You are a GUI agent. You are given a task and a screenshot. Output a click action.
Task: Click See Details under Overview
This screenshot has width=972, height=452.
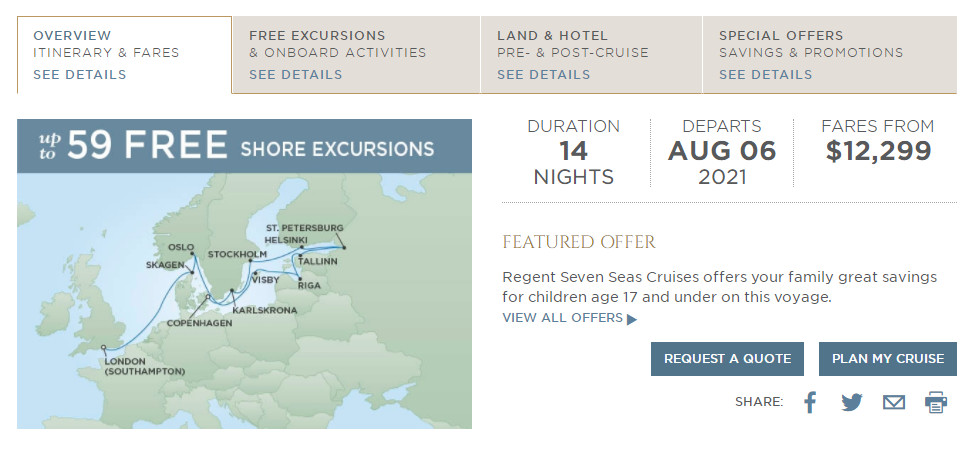79,74
